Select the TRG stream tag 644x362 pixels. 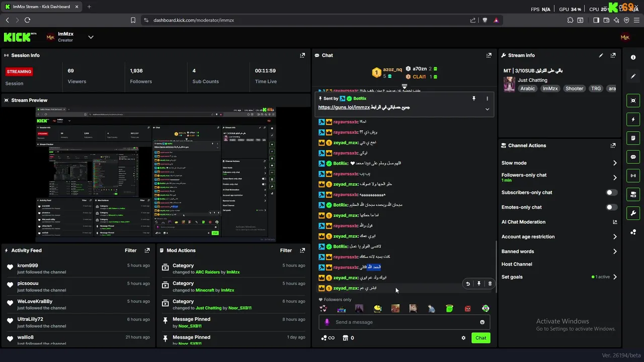596,88
